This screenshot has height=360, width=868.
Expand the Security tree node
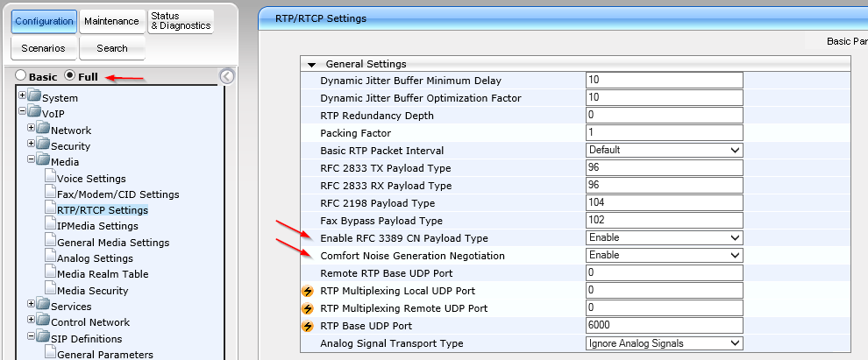point(32,144)
